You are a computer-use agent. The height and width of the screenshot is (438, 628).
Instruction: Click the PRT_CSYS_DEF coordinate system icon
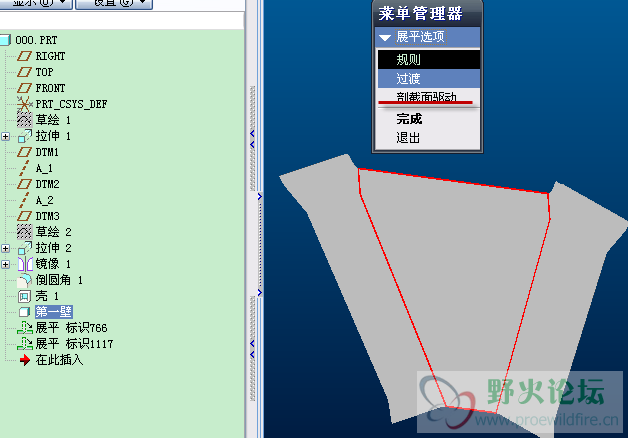pos(24,104)
